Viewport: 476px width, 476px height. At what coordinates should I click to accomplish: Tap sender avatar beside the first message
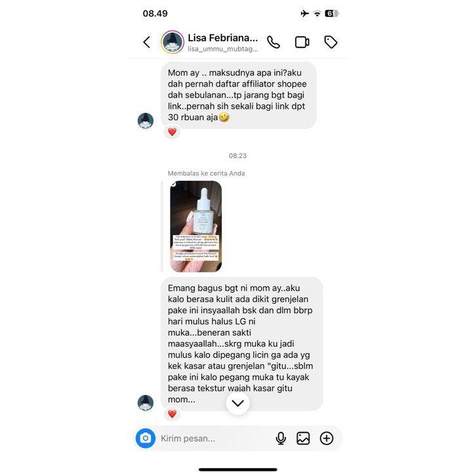(x=146, y=121)
